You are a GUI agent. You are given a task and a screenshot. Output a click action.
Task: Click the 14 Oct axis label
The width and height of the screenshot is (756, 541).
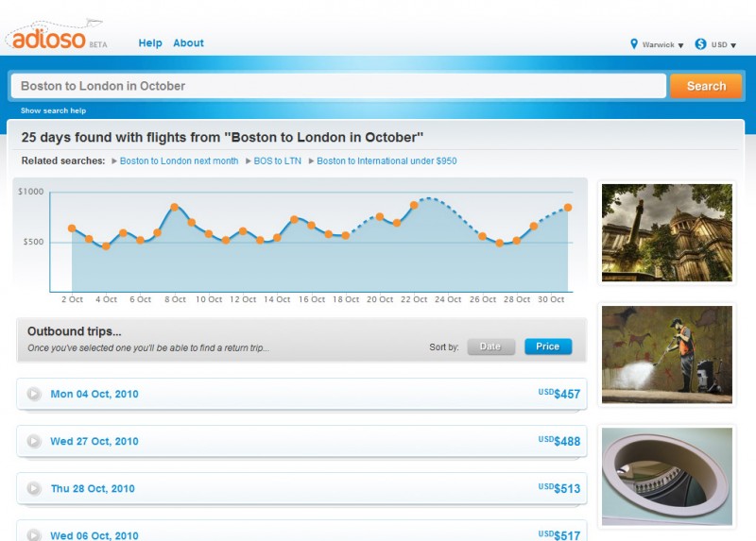(277, 299)
